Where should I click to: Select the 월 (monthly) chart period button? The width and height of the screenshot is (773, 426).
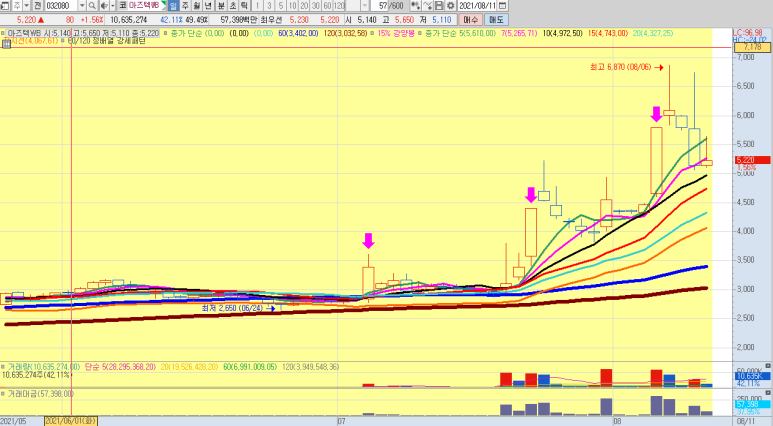point(197,6)
